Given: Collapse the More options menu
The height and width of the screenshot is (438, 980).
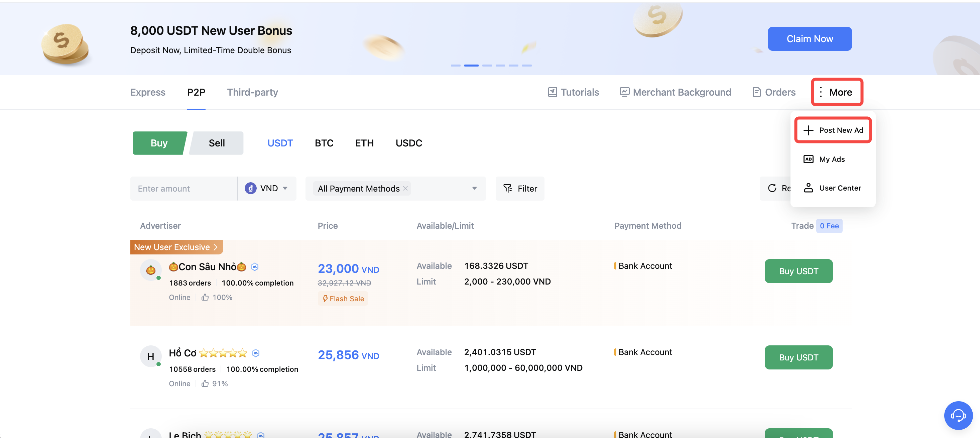Looking at the screenshot, I should click(x=837, y=92).
